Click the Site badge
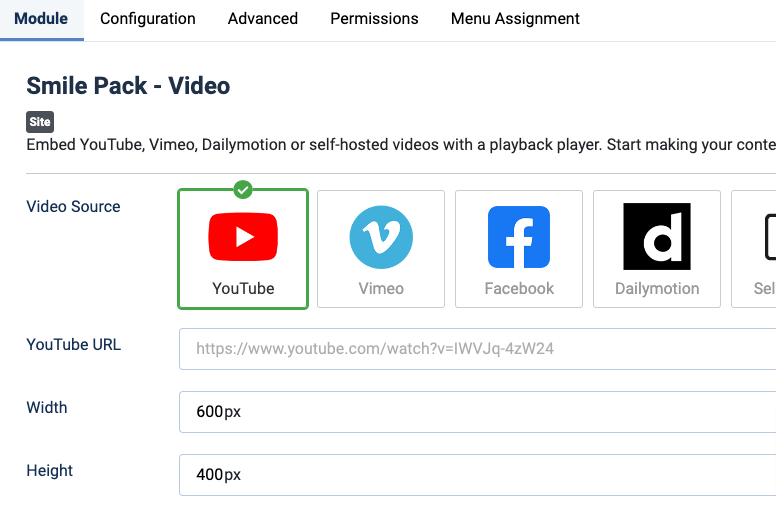This screenshot has width=776, height=520. pyautogui.click(x=40, y=122)
